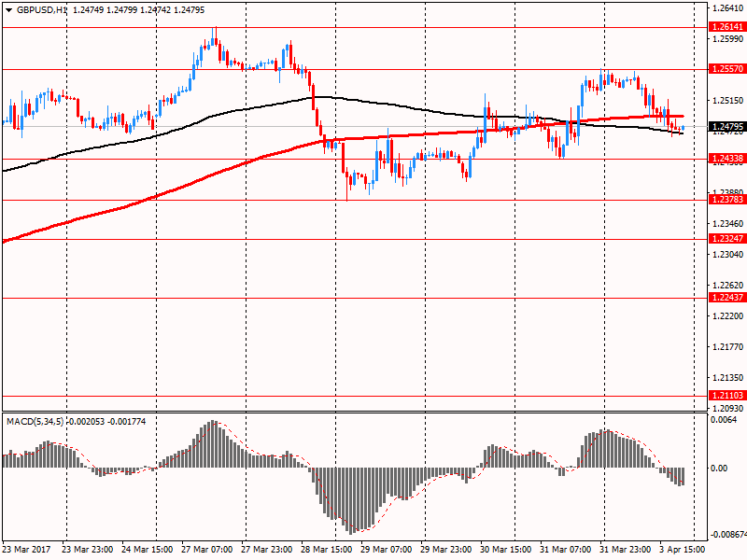The height and width of the screenshot is (560, 747).
Task: Click the 27 Mar 07:00 time label
Action: point(207,549)
